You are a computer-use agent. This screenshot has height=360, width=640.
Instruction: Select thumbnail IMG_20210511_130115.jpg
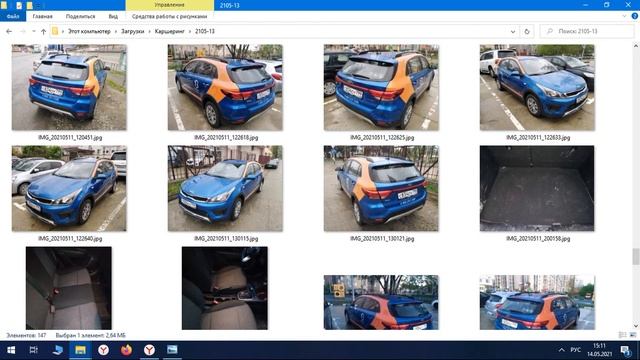(x=225, y=188)
